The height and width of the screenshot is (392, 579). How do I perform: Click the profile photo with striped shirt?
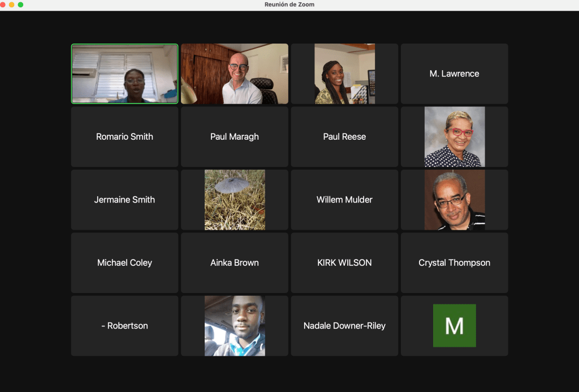[454, 200]
